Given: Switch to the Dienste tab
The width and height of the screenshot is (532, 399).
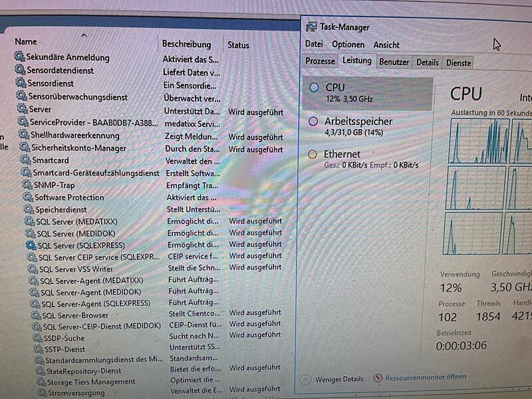Looking at the screenshot, I should coord(460,62).
